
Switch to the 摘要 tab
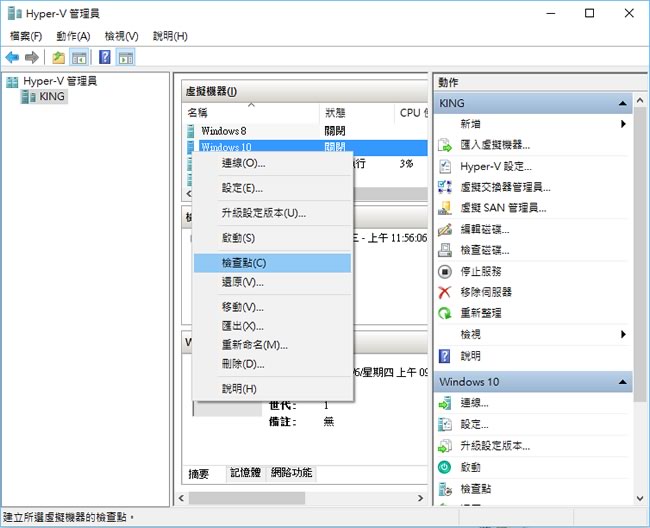coord(199,474)
